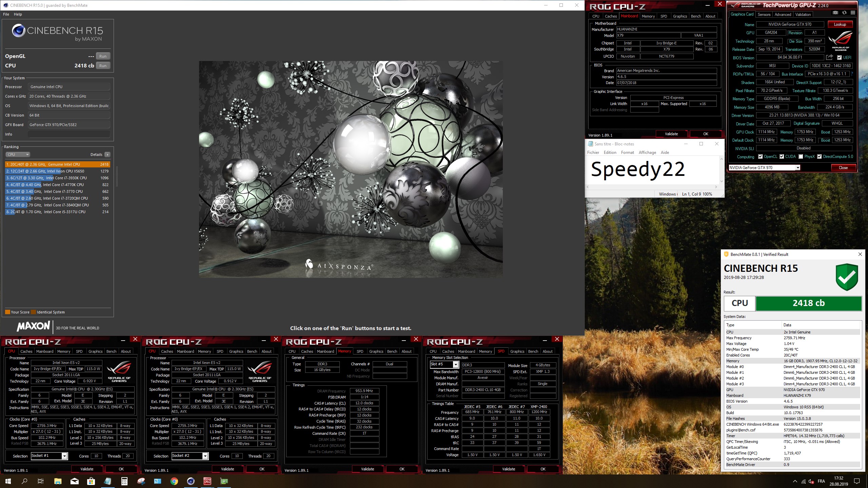This screenshot has width=868, height=488.
Task: Click the muted volume tray icon
Action: click(811, 481)
